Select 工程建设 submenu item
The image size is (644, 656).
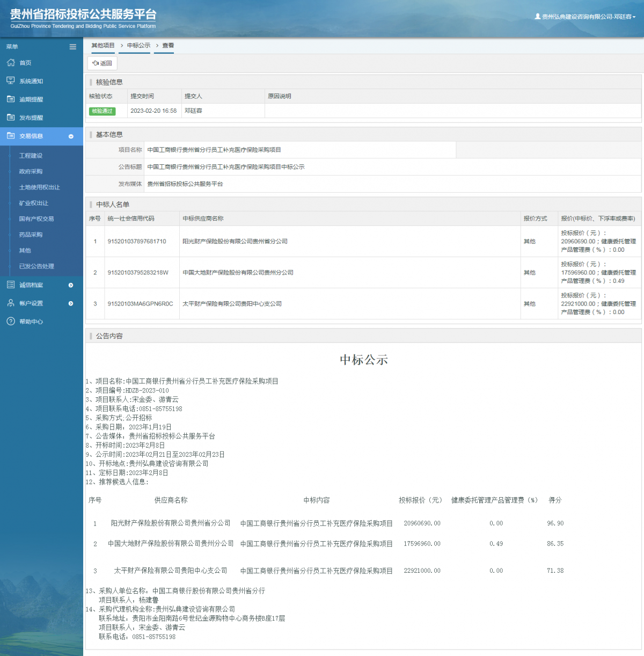tap(31, 156)
